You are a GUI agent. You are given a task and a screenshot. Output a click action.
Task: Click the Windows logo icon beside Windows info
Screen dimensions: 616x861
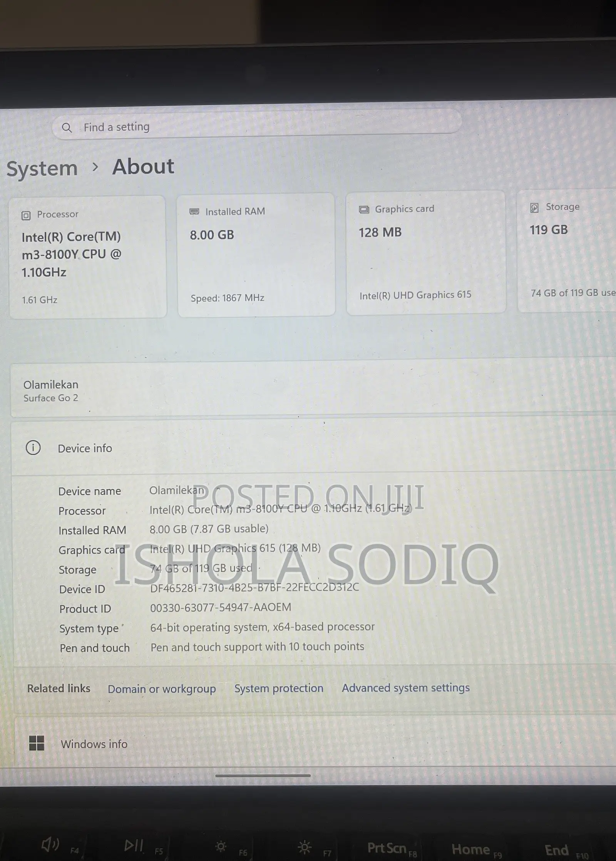pos(37,743)
